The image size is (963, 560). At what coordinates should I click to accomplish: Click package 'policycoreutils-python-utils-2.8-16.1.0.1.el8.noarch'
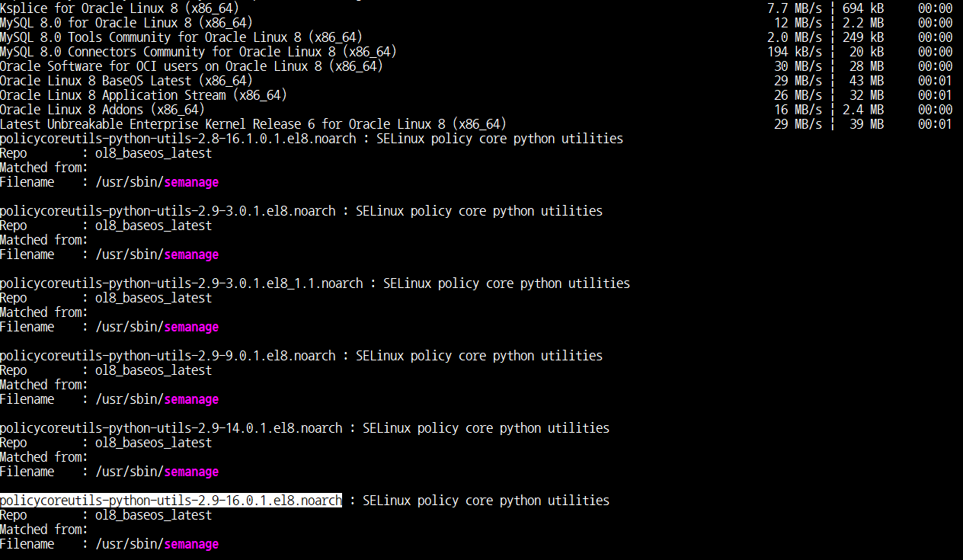click(x=178, y=139)
